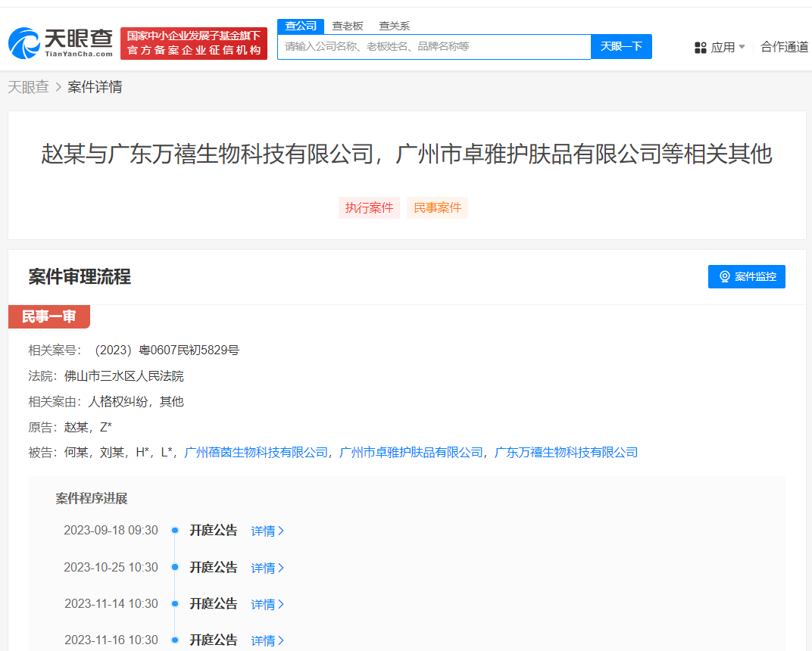Click the 天眼一下 search button

coord(621,46)
